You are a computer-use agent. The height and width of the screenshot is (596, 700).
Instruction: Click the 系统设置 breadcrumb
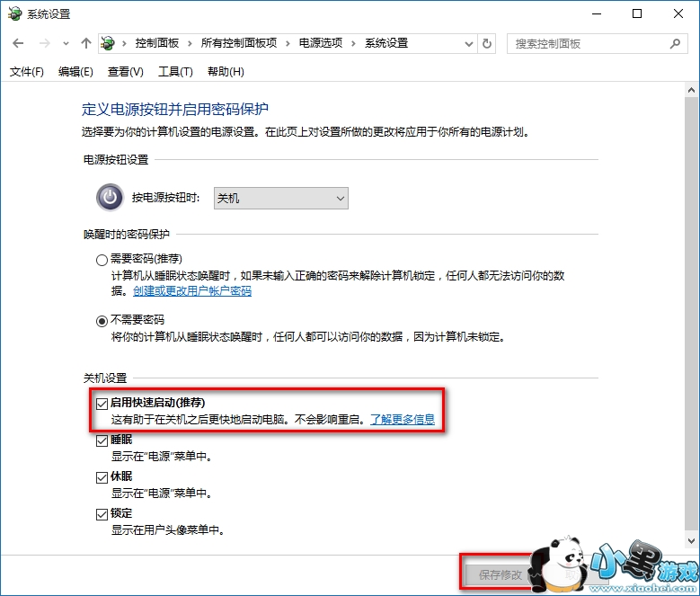tap(386, 43)
